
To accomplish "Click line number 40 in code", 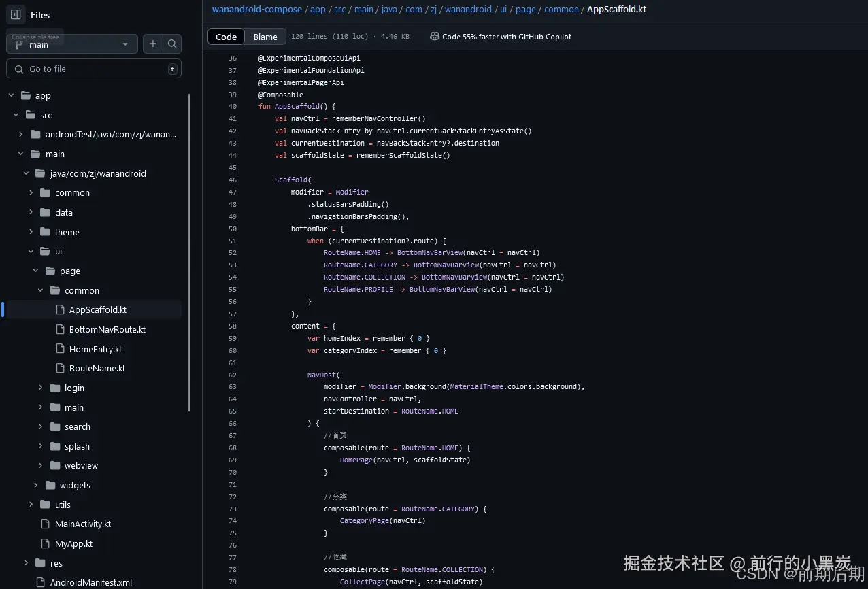I will pos(233,107).
